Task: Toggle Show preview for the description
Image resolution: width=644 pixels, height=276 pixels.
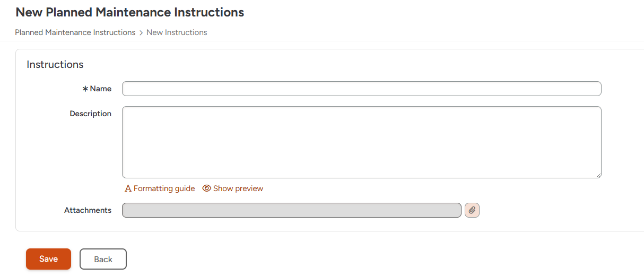Action: pos(238,188)
